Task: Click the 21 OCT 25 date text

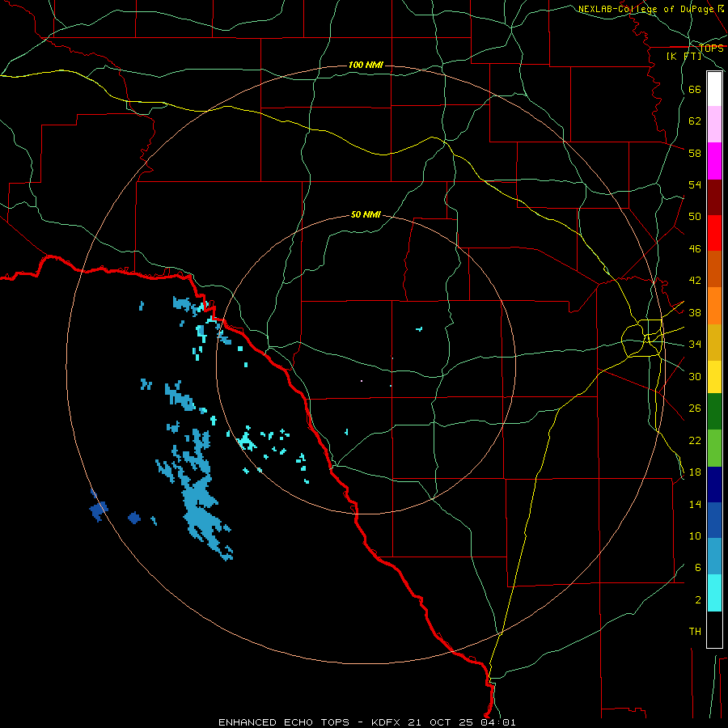Action: point(440,722)
